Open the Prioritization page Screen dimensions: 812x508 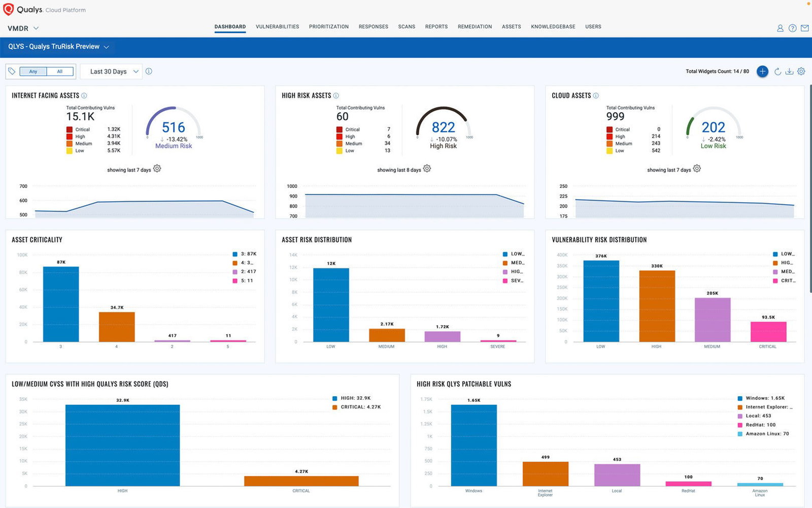tap(329, 26)
